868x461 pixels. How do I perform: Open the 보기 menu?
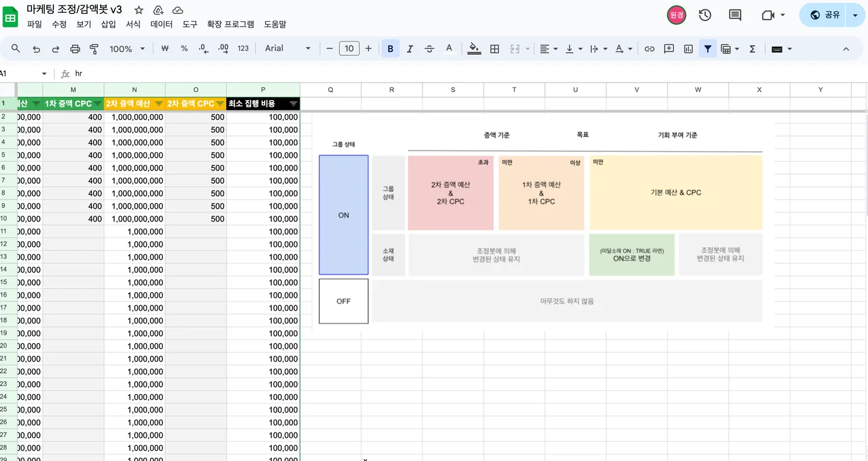(x=84, y=24)
